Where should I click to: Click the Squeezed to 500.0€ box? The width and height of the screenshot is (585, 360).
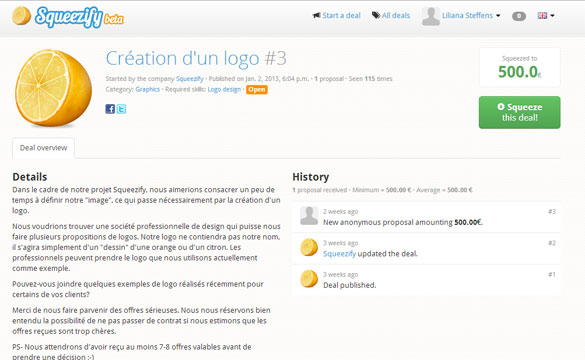[x=519, y=67]
